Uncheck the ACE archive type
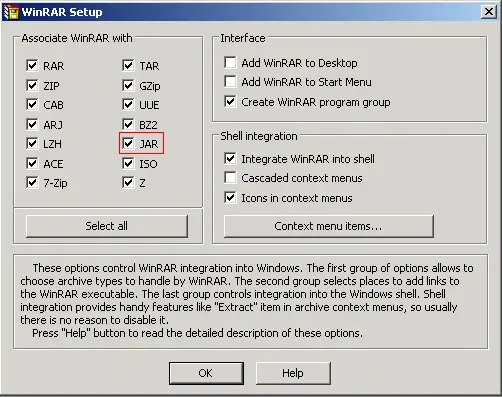The image size is (502, 397). pyautogui.click(x=32, y=163)
